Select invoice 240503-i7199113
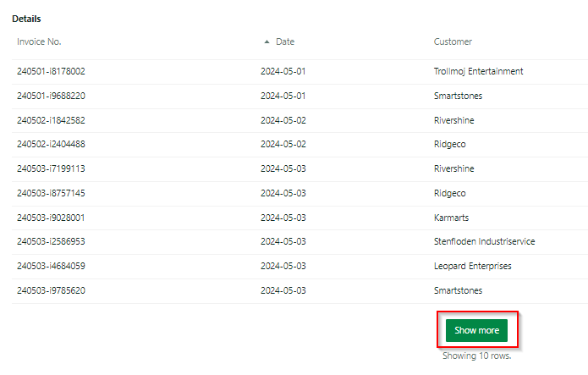Viewport: 588px width, 375px height. [51, 168]
